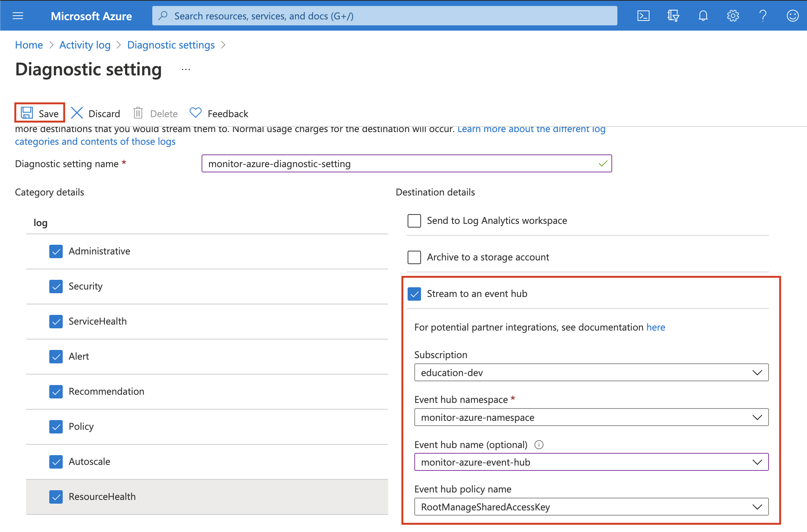Click the 'Destination details' heading

click(435, 192)
